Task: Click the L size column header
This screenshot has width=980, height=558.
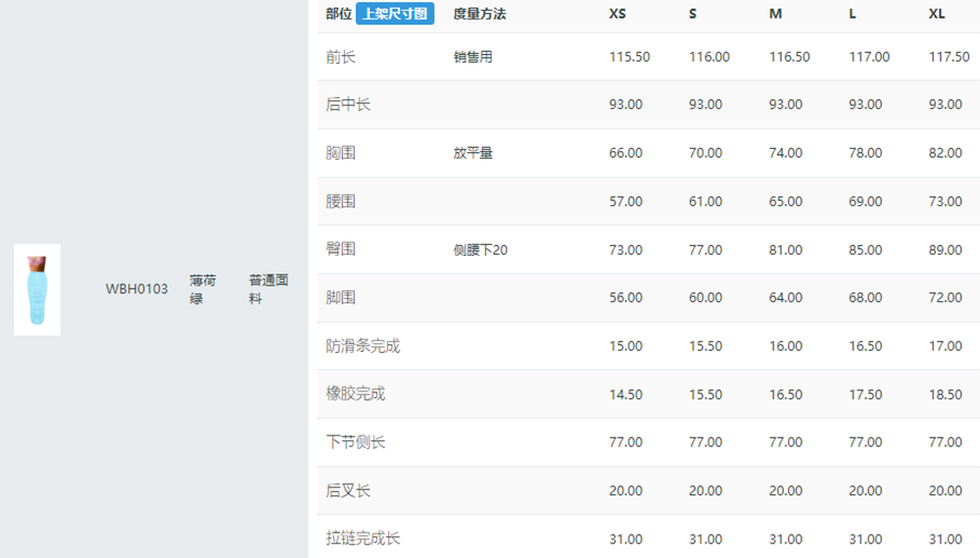Action: (x=853, y=14)
